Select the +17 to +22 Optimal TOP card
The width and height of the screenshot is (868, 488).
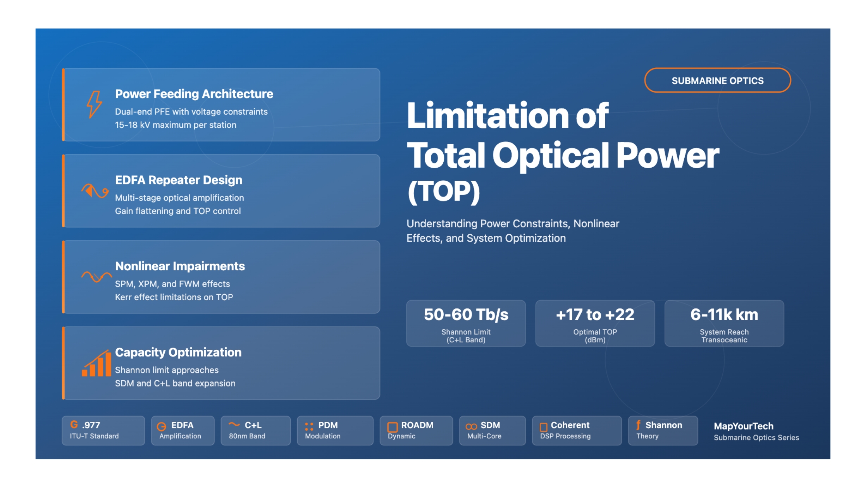click(x=595, y=323)
